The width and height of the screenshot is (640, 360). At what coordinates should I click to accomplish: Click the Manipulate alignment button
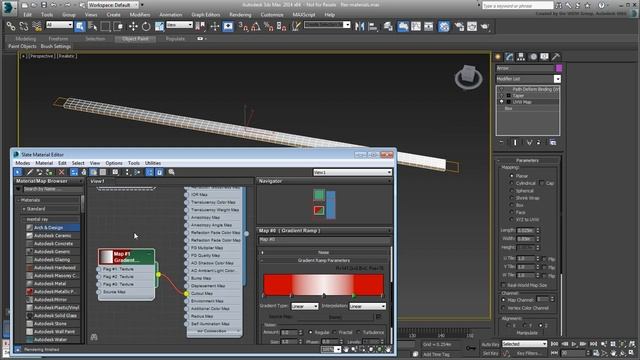tap(527, 333)
